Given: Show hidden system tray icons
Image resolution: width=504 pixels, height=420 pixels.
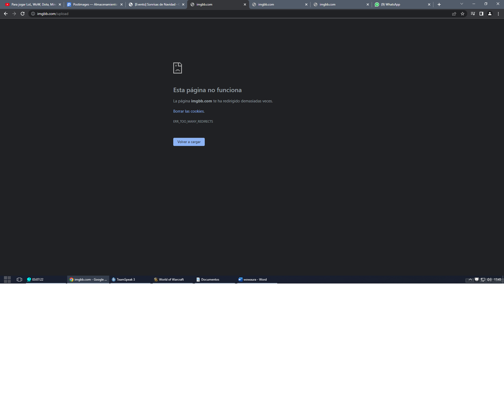Looking at the screenshot, I should coord(470,280).
